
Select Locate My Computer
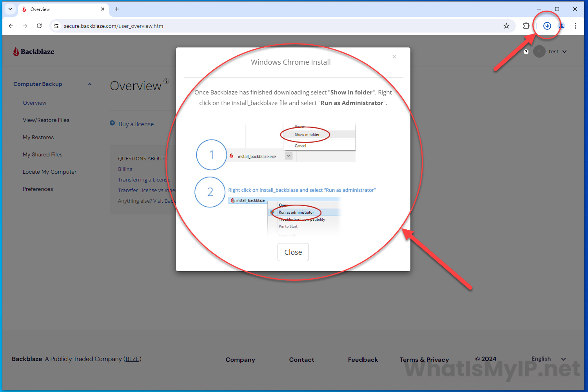tap(49, 172)
